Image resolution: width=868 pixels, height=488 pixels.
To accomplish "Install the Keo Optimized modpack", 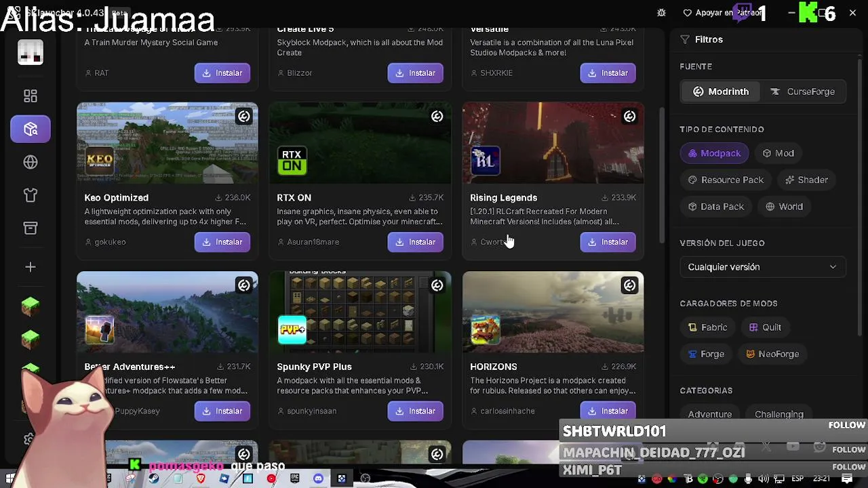I will click(x=222, y=242).
